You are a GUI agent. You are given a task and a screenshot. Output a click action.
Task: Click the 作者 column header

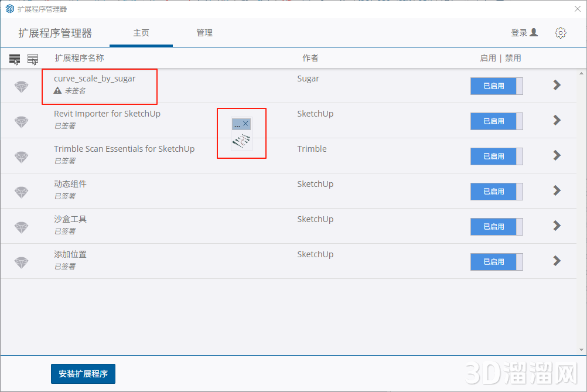click(310, 58)
